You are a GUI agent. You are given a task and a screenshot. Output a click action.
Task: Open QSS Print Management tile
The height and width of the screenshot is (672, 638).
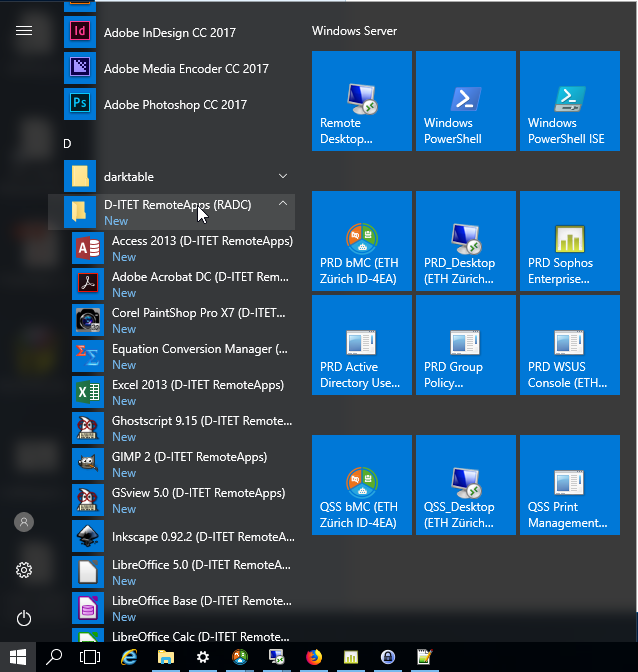point(570,485)
